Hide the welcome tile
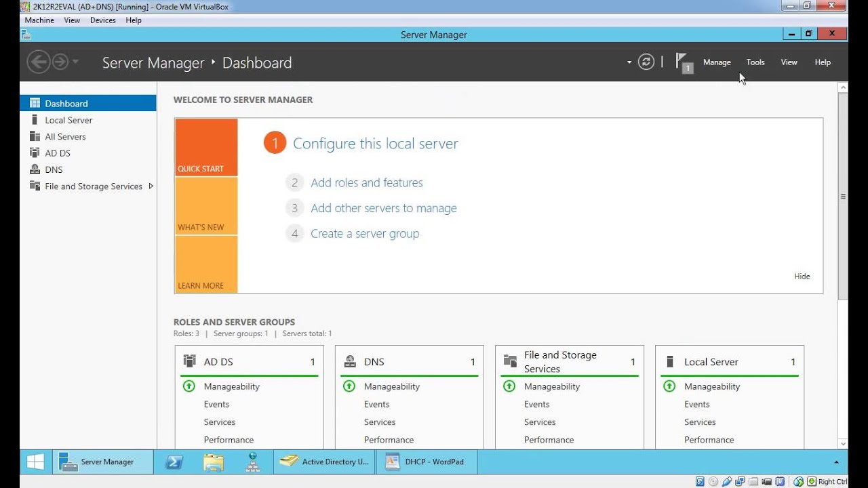The height and width of the screenshot is (488, 868). coord(802,277)
